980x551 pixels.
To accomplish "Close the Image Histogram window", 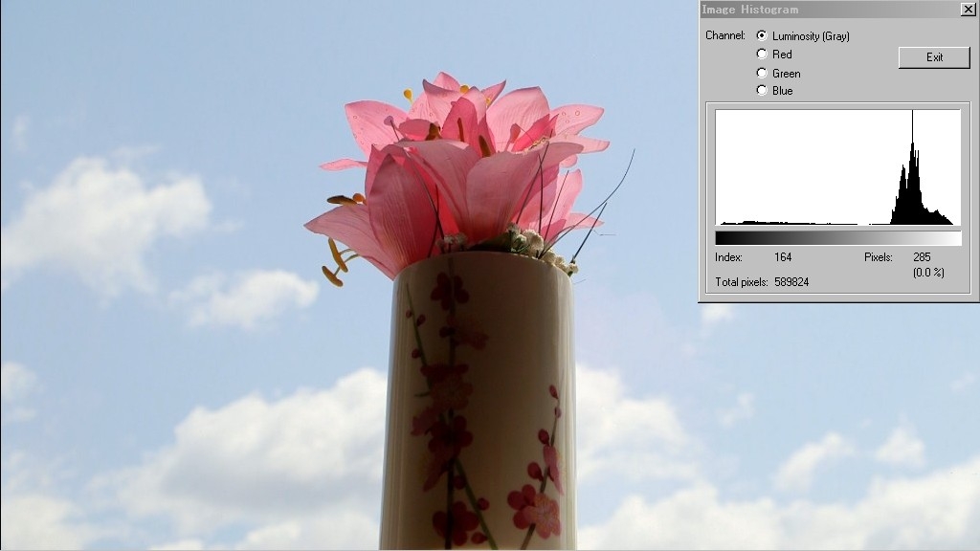I will (x=968, y=9).
